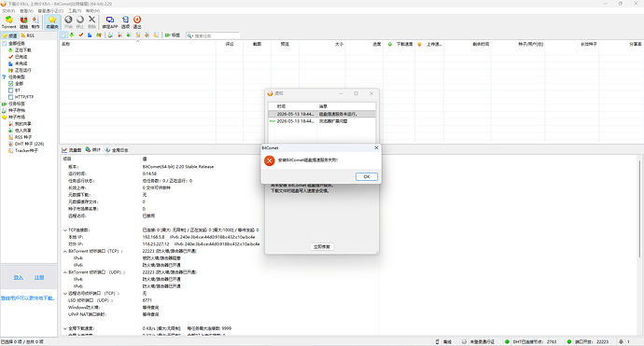Screen dimensions: 644x346
Task: Expand the BitTorrent 监听端口 (TCP) row
Action: click(x=65, y=251)
